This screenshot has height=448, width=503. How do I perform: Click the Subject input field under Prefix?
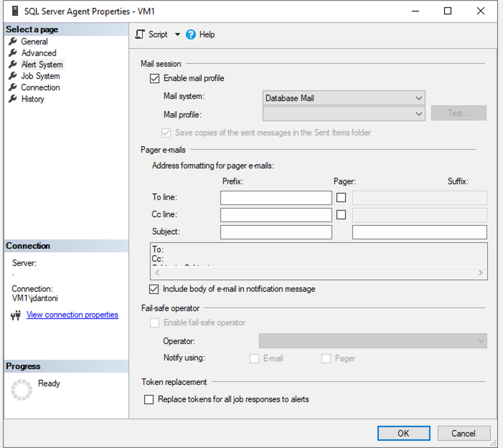pos(276,232)
